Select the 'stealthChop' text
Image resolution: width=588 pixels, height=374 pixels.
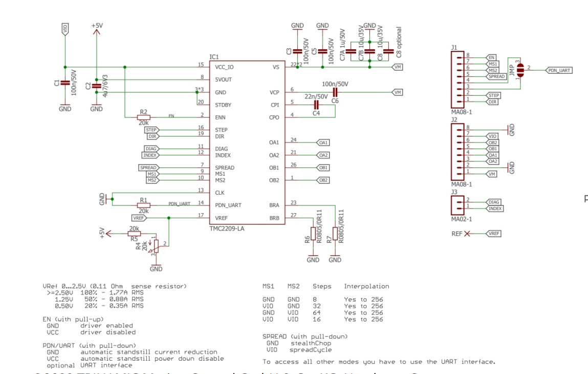click(311, 343)
